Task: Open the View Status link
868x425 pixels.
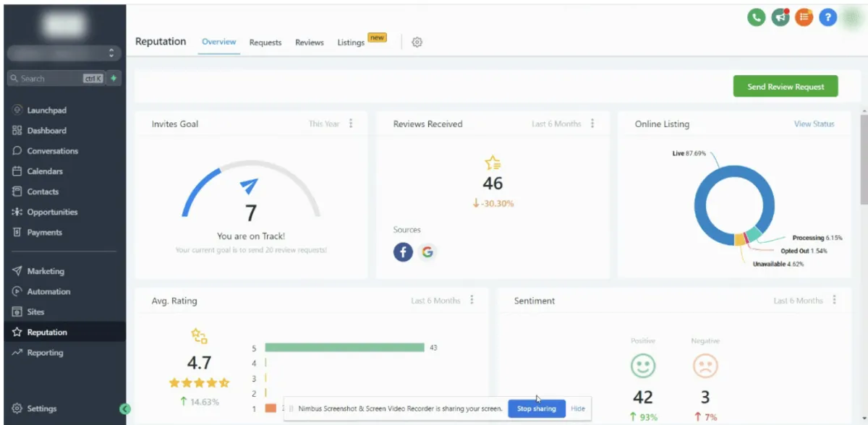Action: [x=814, y=124]
